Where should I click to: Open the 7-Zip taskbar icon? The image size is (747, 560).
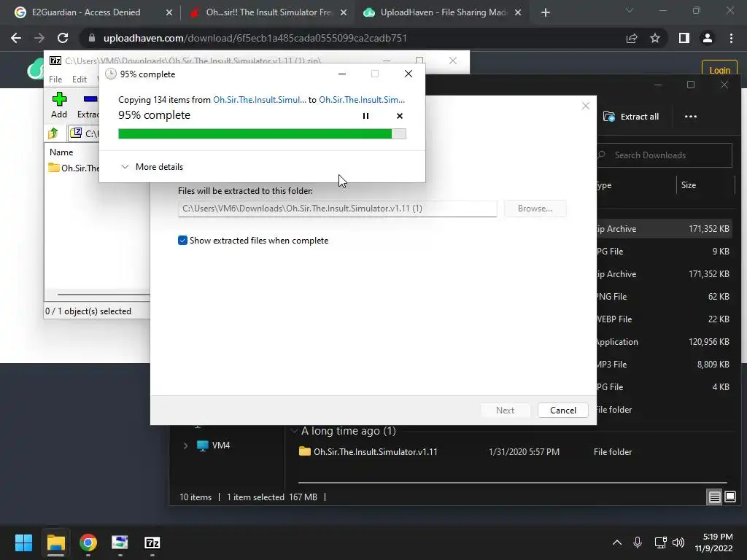tap(152, 542)
